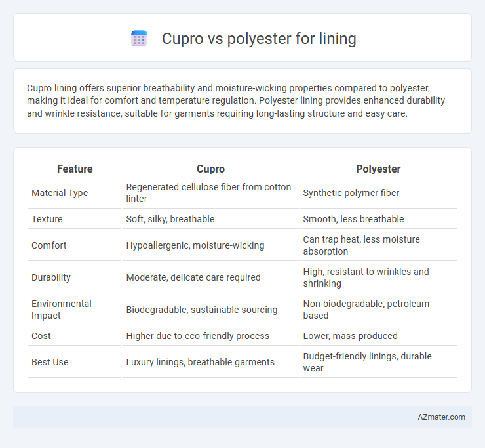The image size is (485, 448).
Task: Open the AZmater.com link in the footer
Action: pyautogui.click(x=441, y=417)
